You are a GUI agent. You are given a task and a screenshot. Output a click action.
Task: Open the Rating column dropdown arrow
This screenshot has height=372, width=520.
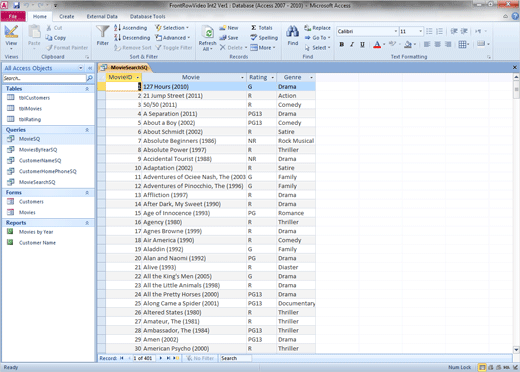pyautogui.click(x=272, y=77)
